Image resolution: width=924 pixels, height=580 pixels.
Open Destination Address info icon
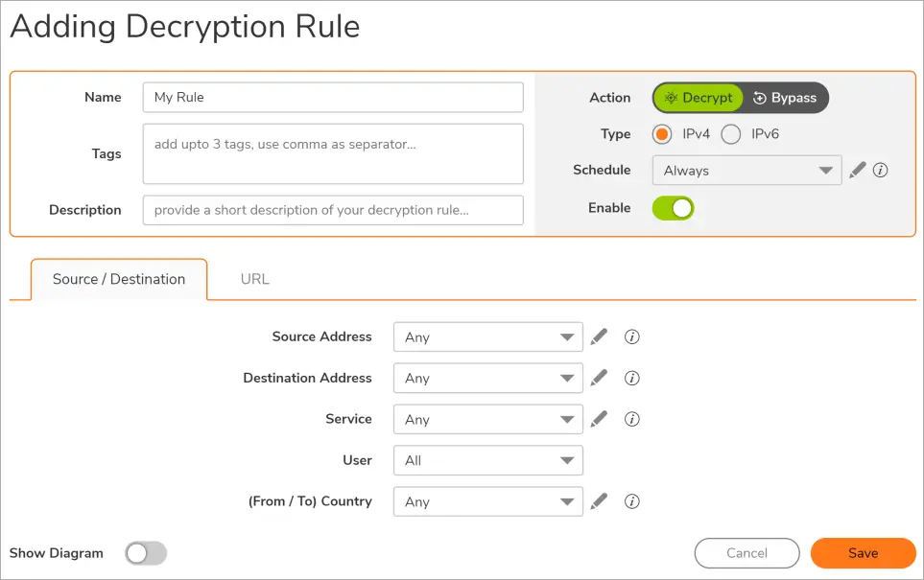coord(631,378)
